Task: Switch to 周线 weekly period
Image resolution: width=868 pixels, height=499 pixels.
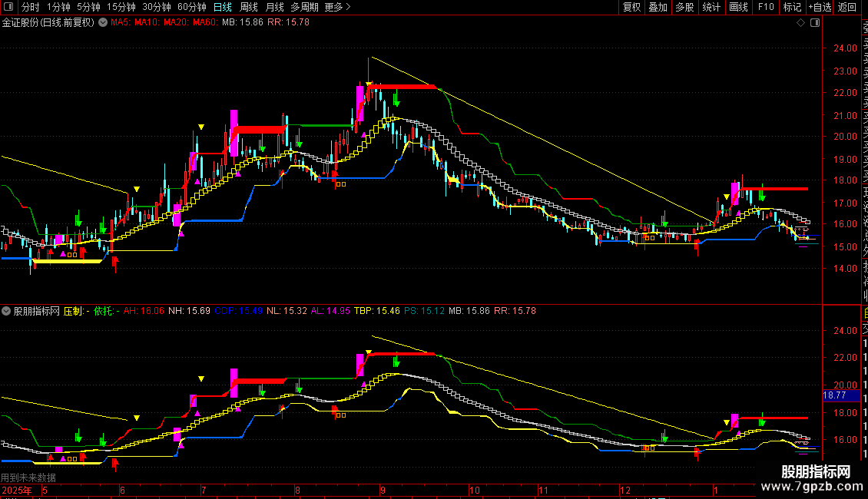Action: (249, 8)
